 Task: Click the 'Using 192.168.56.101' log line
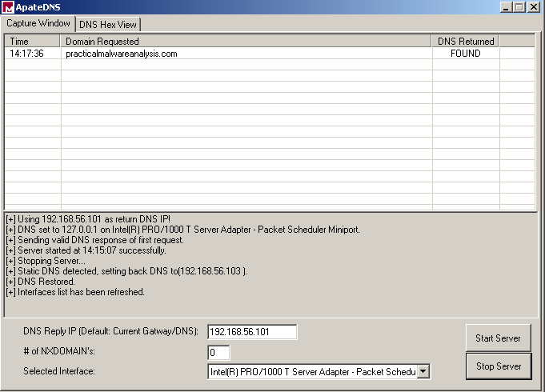(88, 219)
